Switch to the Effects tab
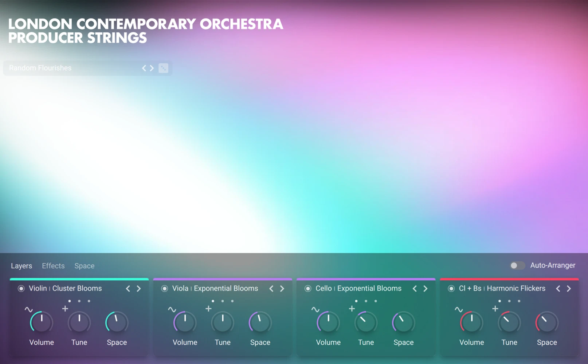This screenshot has height=364, width=588. pyautogui.click(x=53, y=266)
